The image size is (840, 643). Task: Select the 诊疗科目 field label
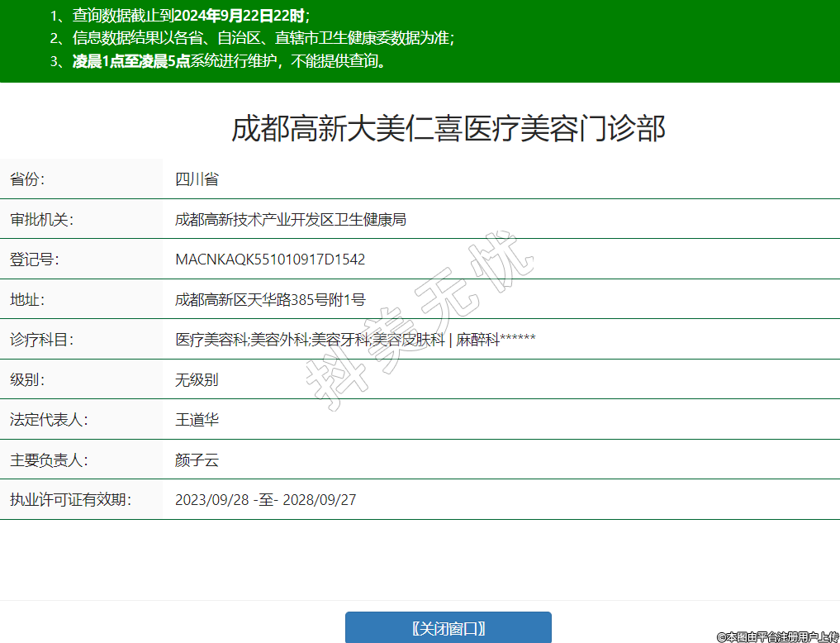tap(41, 340)
